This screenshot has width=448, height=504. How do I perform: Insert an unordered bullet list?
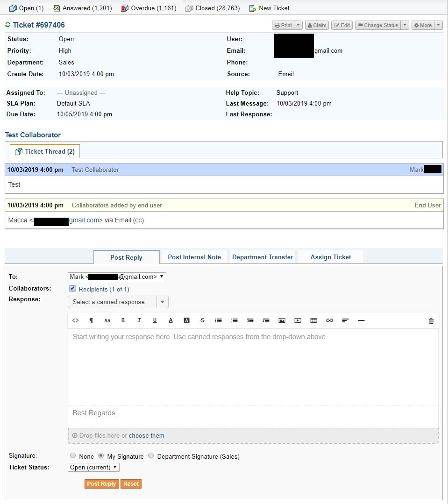pyautogui.click(x=218, y=320)
